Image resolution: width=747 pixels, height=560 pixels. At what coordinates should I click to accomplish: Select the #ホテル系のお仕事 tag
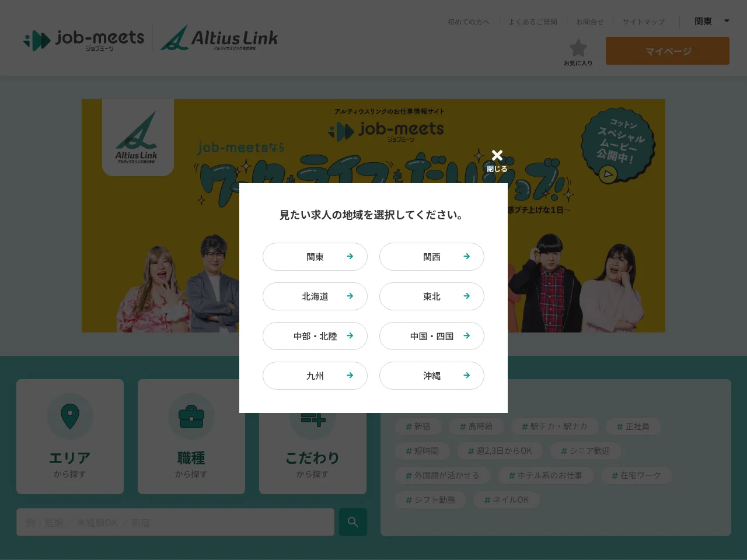546,475
